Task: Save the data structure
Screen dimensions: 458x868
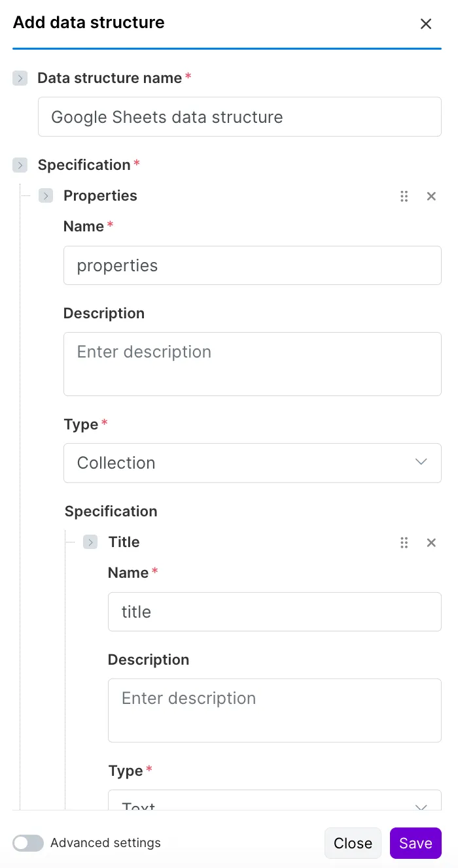Action: coord(415,843)
